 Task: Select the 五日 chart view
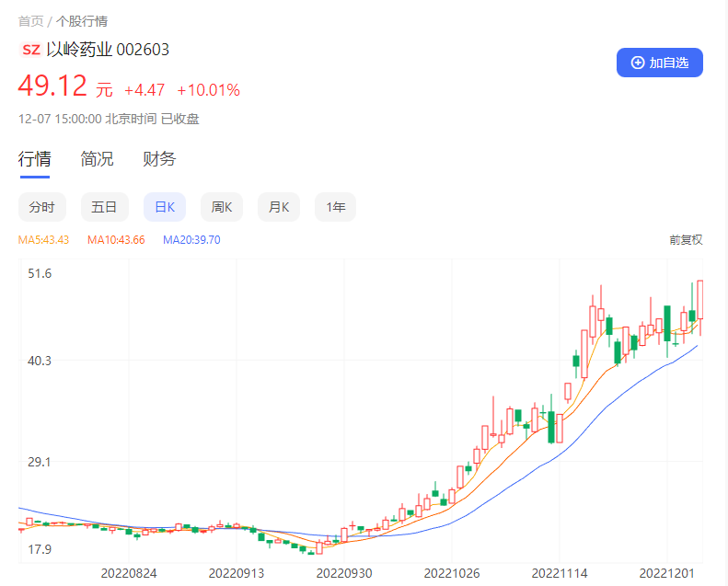coord(104,207)
